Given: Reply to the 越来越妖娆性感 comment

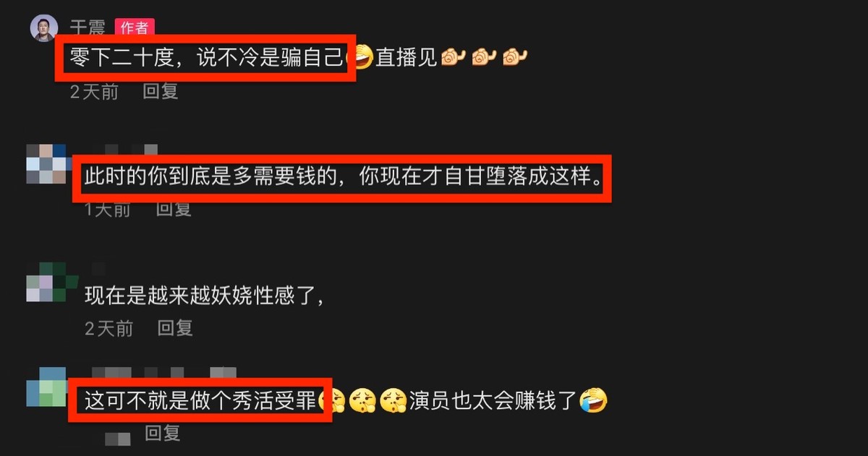Looking at the screenshot, I should click(x=175, y=328).
